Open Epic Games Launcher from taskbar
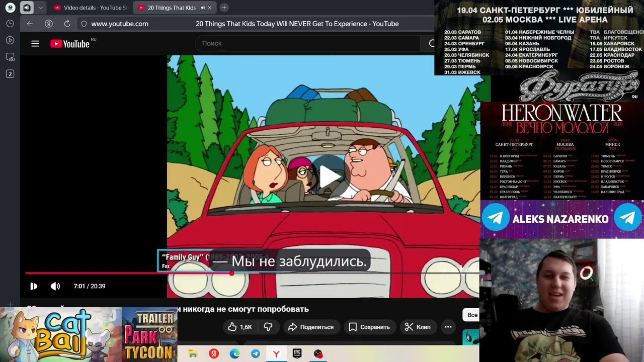644x362 pixels. click(x=297, y=354)
